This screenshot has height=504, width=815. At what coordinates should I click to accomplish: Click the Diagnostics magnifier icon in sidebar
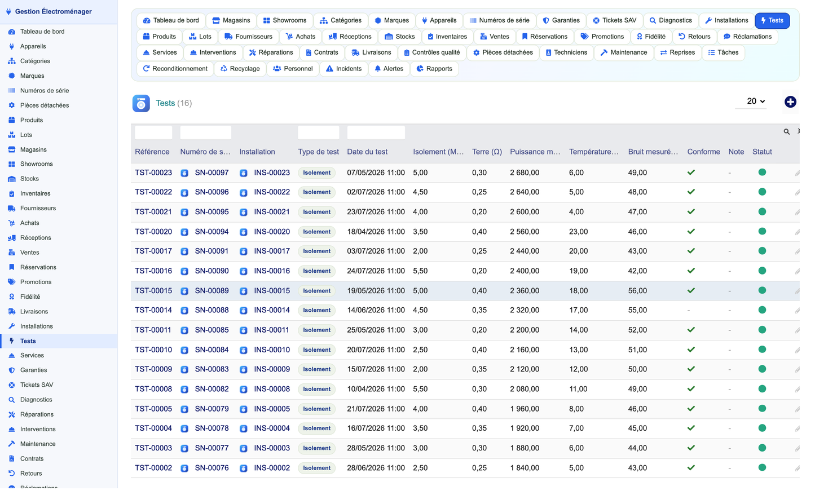click(11, 400)
